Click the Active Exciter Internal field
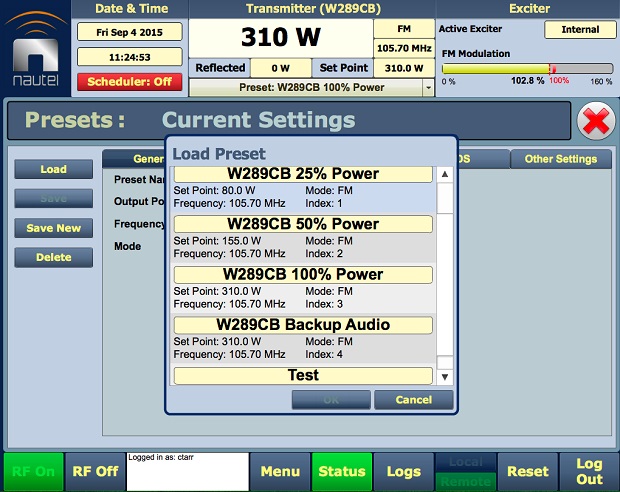The height and width of the screenshot is (492, 620). click(x=580, y=30)
